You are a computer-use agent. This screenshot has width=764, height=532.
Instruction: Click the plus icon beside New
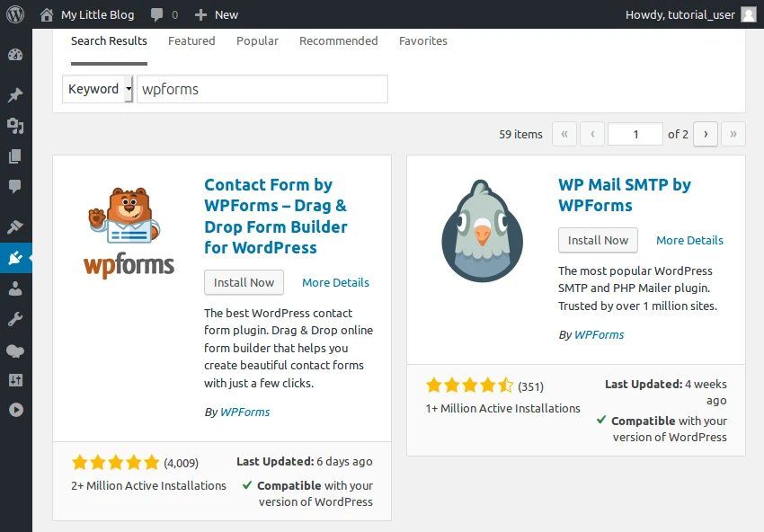coord(200,15)
